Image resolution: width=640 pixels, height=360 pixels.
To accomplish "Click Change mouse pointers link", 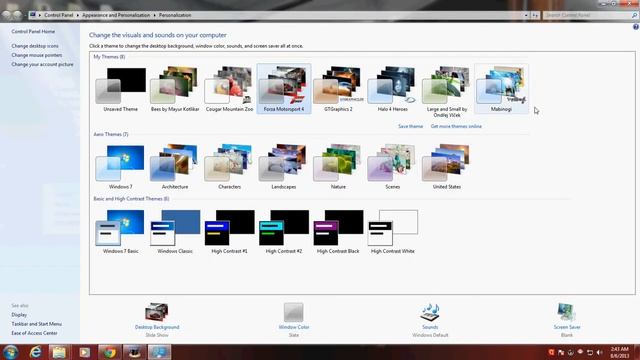I will coord(37,55).
